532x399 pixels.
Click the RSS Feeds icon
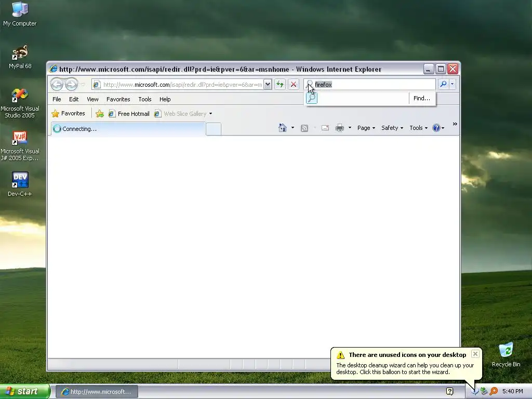pos(304,128)
